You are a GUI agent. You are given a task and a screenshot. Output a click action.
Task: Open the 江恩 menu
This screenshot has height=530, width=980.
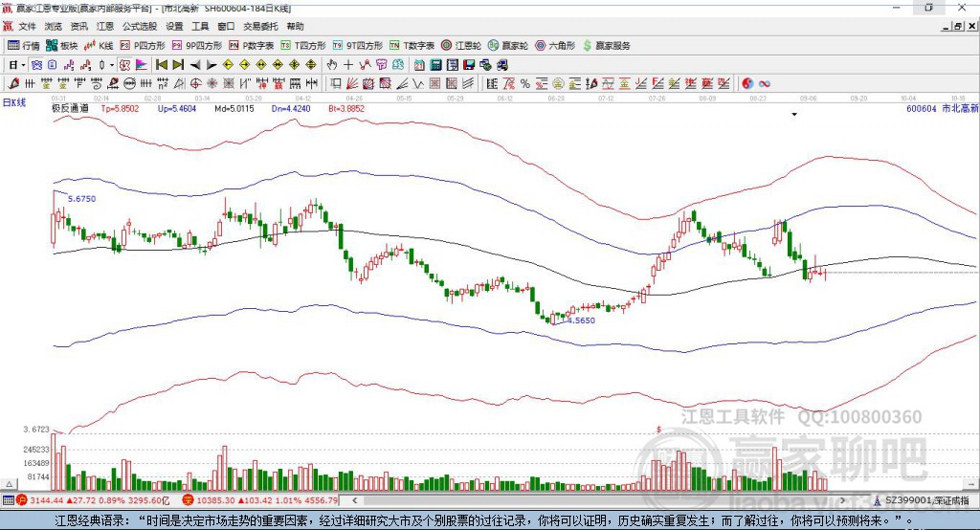tap(105, 26)
